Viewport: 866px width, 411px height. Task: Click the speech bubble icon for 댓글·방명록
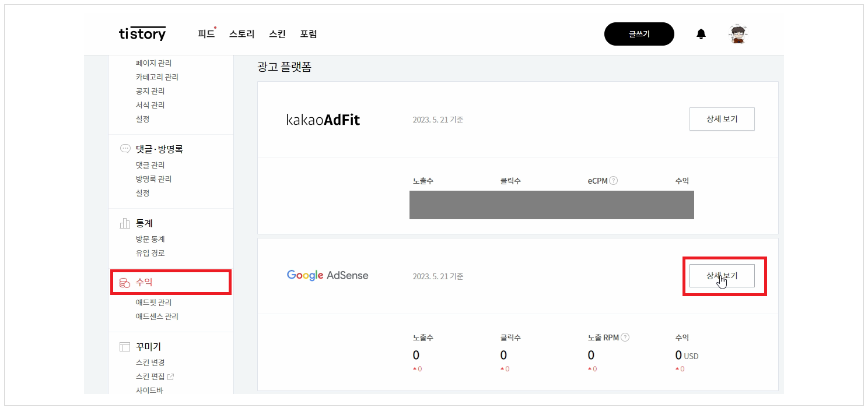125,149
